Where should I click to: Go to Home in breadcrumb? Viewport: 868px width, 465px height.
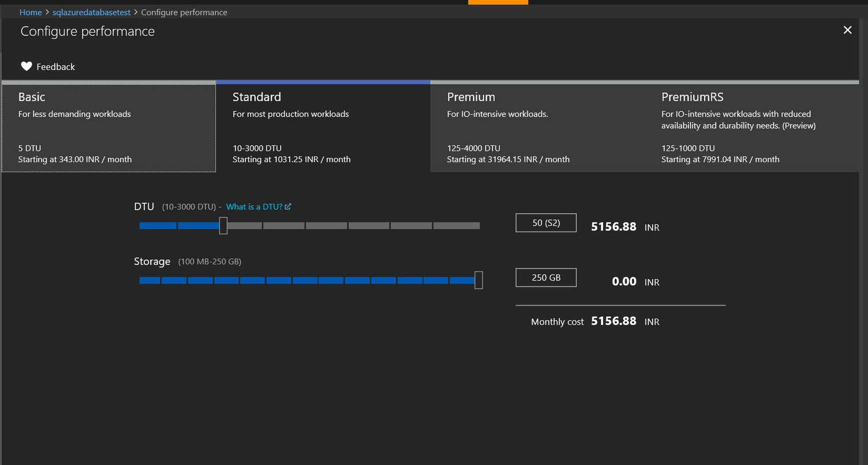pyautogui.click(x=30, y=12)
